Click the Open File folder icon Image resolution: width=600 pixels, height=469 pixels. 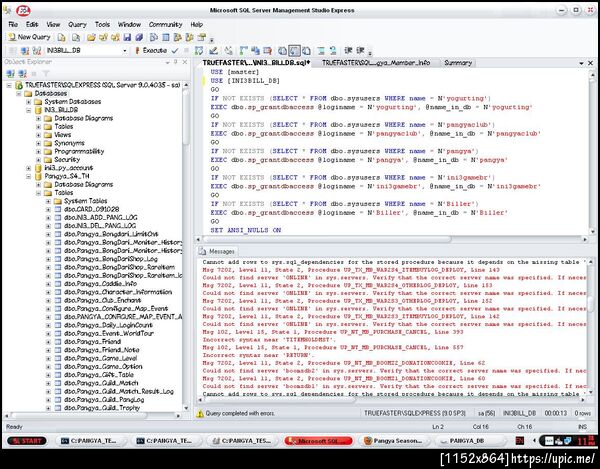(x=91, y=37)
